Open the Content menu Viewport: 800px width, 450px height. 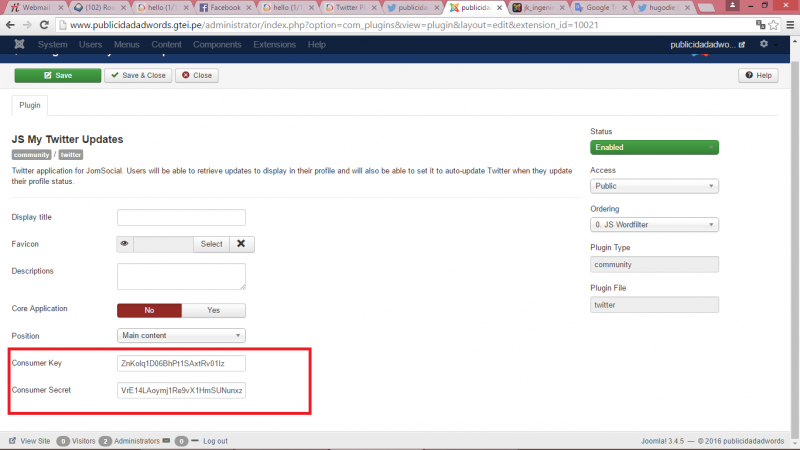click(x=166, y=44)
